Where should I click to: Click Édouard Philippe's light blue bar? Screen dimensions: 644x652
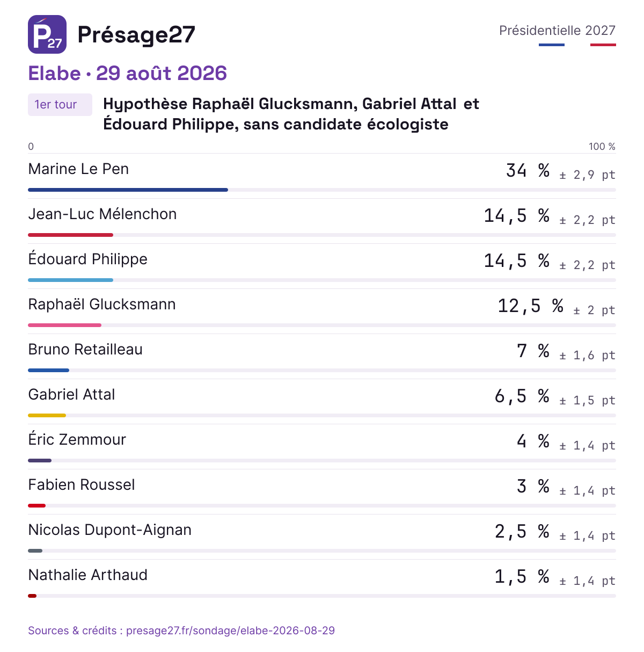(x=70, y=280)
